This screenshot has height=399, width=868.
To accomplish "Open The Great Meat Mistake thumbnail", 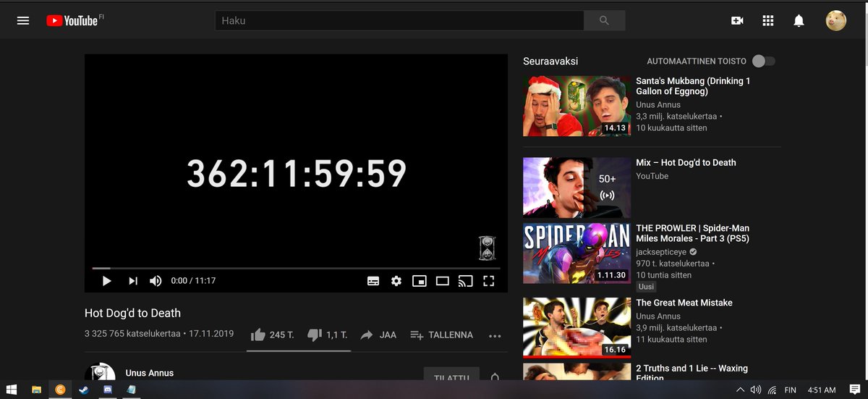I will [x=576, y=328].
